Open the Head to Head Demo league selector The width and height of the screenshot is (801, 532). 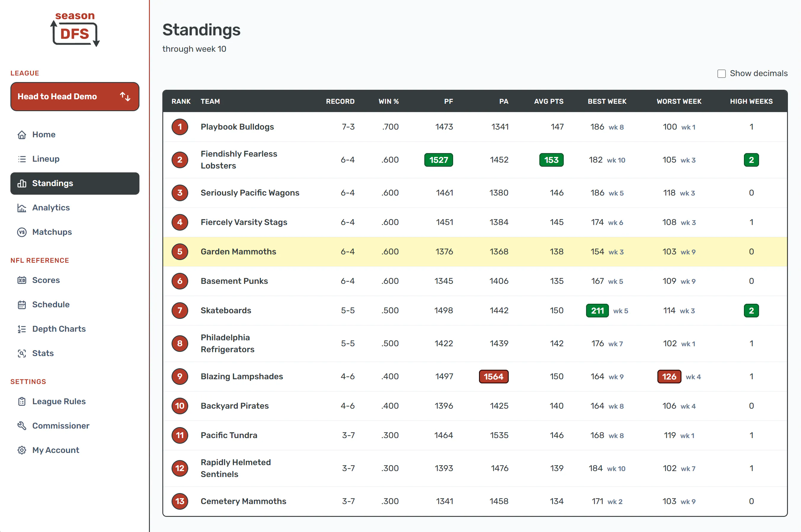pyautogui.click(x=75, y=97)
